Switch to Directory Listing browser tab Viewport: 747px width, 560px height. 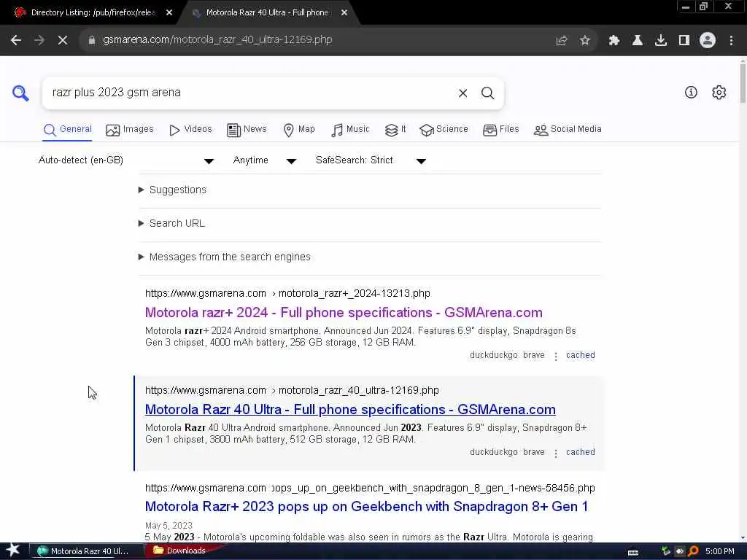pyautogui.click(x=93, y=13)
